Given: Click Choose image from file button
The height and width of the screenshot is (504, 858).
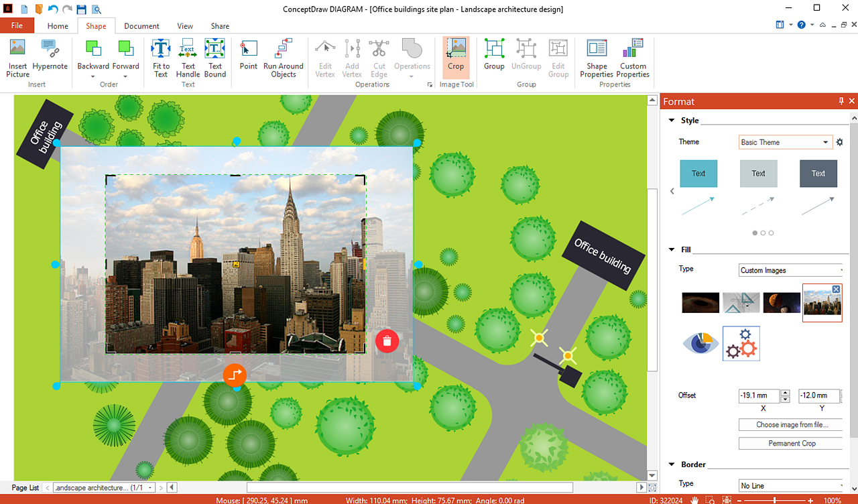Looking at the screenshot, I should (792, 425).
